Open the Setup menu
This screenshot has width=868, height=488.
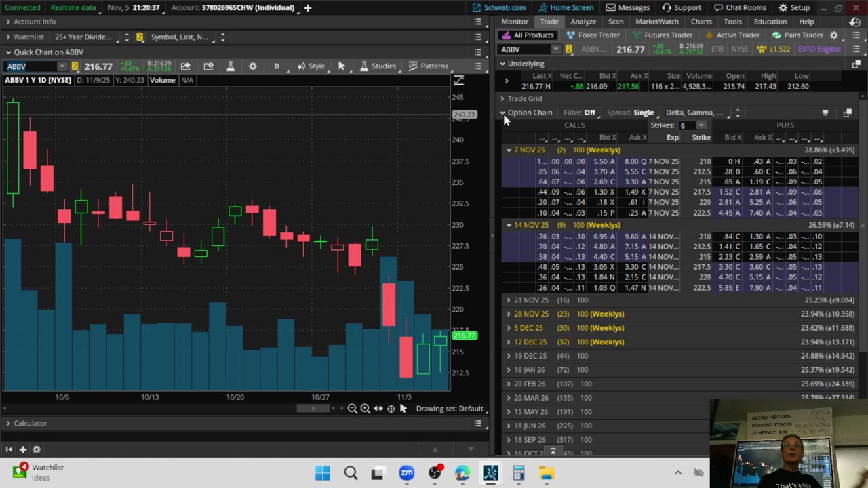click(x=794, y=8)
